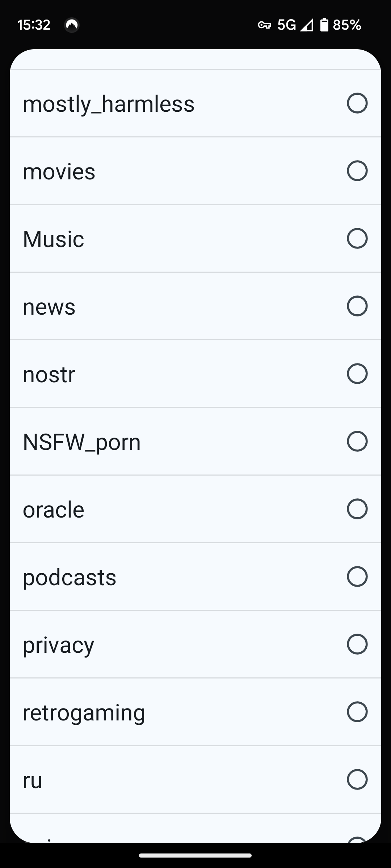
Task: Tap the retrogaming text label
Action: click(84, 712)
